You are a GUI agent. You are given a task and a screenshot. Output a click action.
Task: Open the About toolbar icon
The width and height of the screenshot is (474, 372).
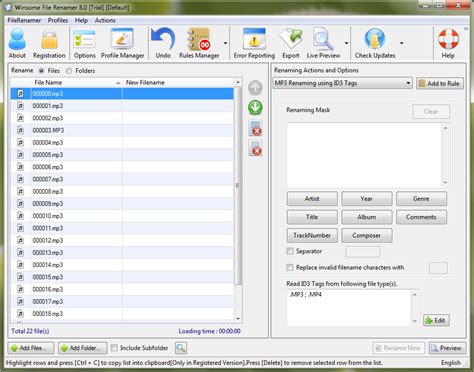pyautogui.click(x=17, y=43)
